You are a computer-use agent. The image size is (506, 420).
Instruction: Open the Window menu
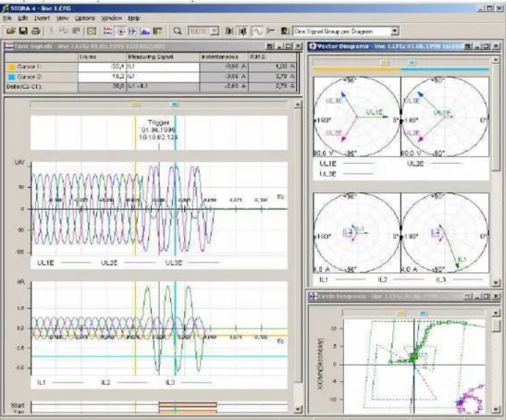coord(112,19)
